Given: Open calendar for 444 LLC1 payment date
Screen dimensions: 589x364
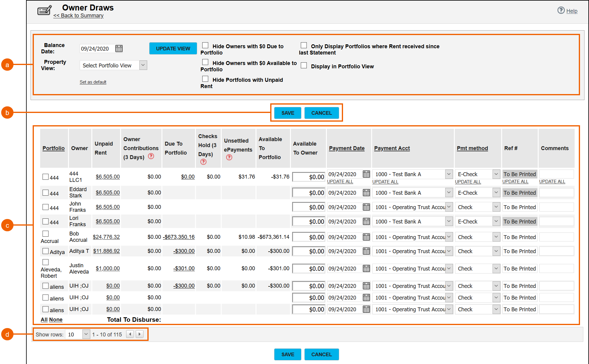Looking at the screenshot, I should pos(366,174).
